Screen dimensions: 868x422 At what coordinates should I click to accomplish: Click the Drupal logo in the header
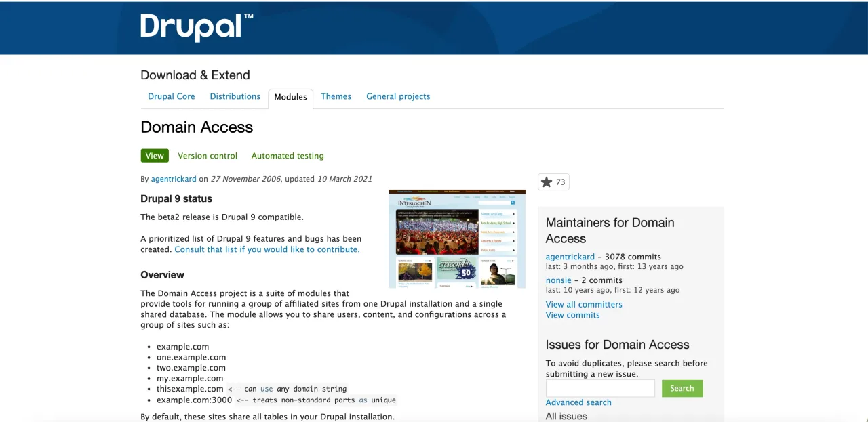coord(197,27)
